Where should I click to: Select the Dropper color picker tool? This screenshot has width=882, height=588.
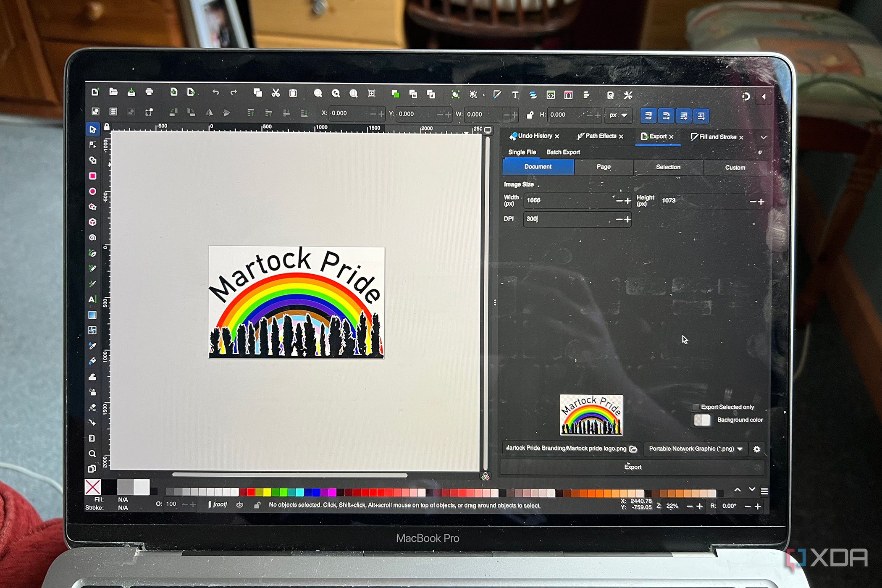[92, 346]
